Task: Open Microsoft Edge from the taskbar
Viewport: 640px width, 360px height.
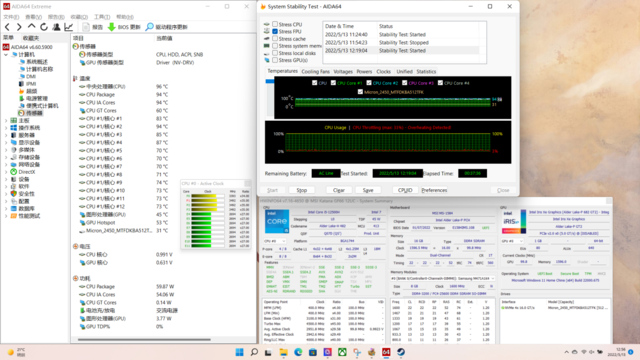Action: [298, 352]
